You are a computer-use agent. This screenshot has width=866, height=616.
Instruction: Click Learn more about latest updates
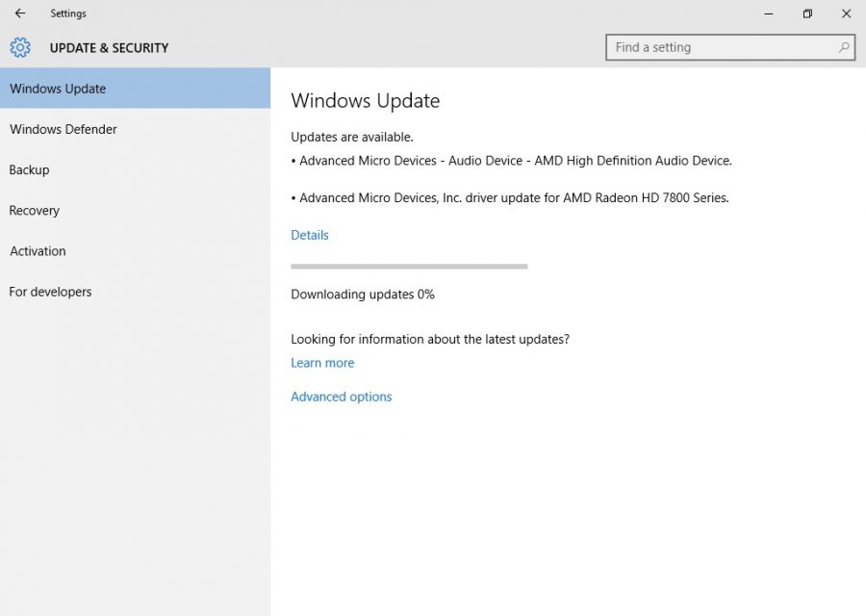pos(322,362)
